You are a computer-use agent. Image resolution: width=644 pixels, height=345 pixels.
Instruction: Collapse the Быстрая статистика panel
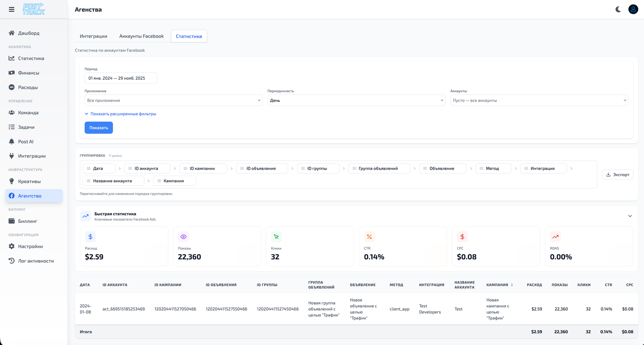pos(630,216)
